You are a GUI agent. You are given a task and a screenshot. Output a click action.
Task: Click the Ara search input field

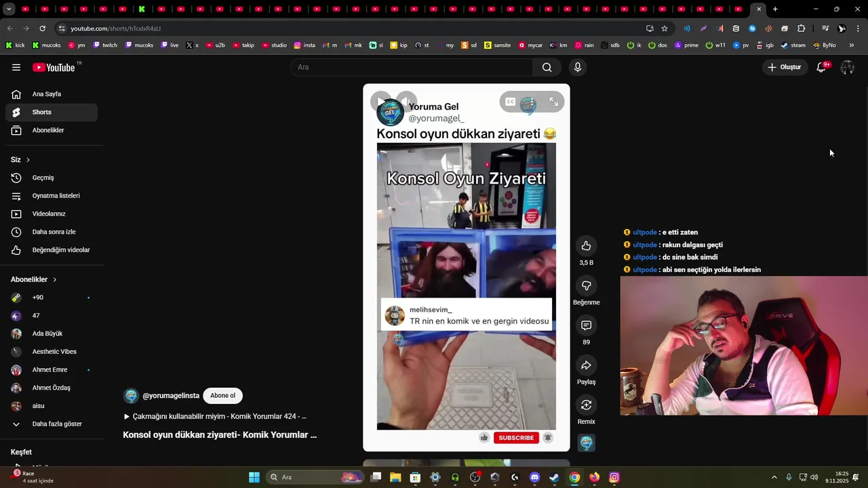coord(412,67)
